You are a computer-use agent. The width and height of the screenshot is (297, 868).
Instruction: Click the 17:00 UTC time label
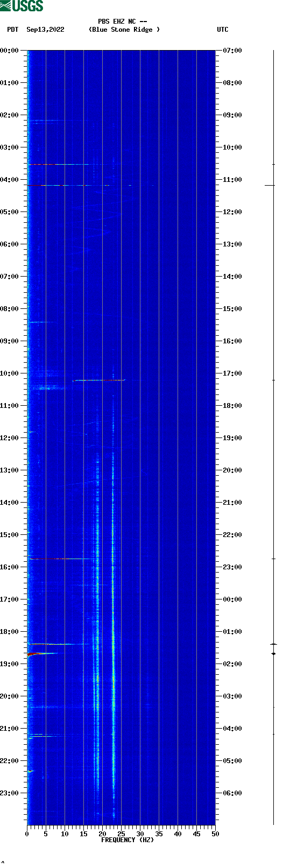click(x=232, y=373)
